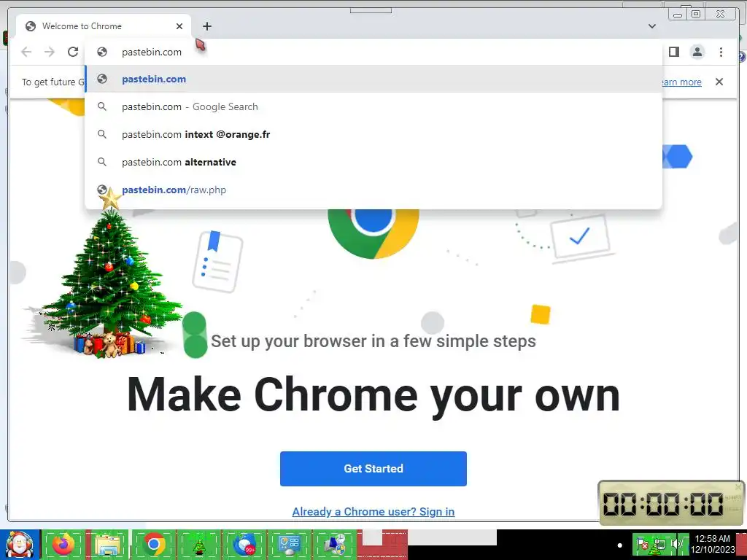Follow the 'Learn more' info bar link
This screenshot has width=747, height=560.
click(x=681, y=82)
